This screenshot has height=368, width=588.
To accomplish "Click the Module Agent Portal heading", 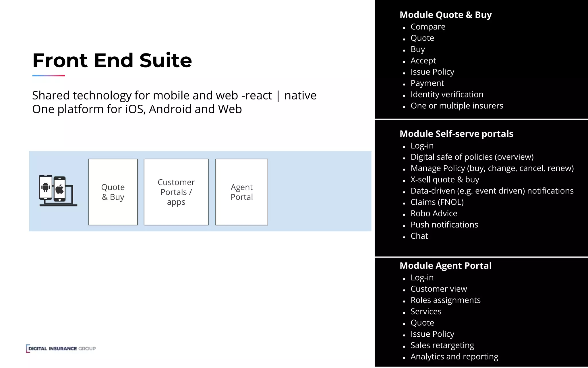I will (x=446, y=266).
